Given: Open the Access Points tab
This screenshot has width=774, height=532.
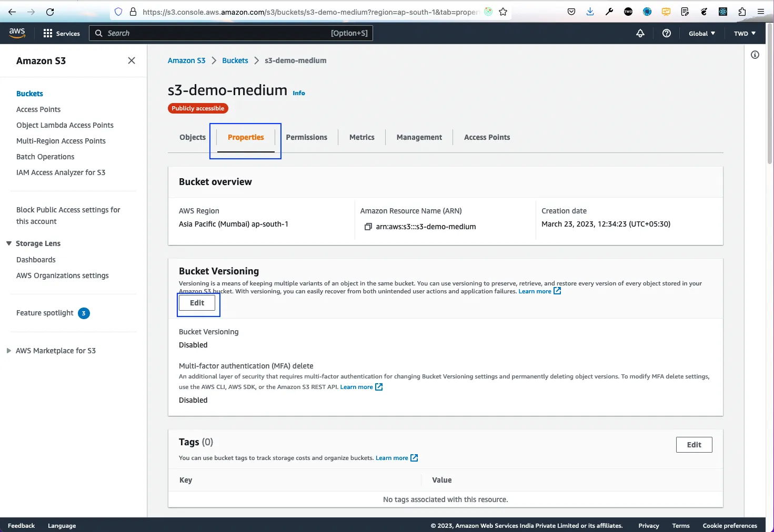Looking at the screenshot, I should pyautogui.click(x=487, y=137).
